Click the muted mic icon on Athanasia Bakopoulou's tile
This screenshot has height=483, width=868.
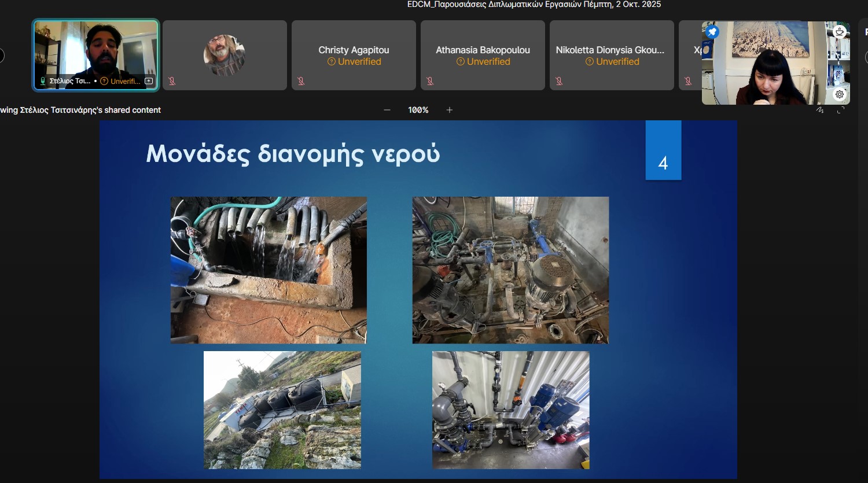430,82
